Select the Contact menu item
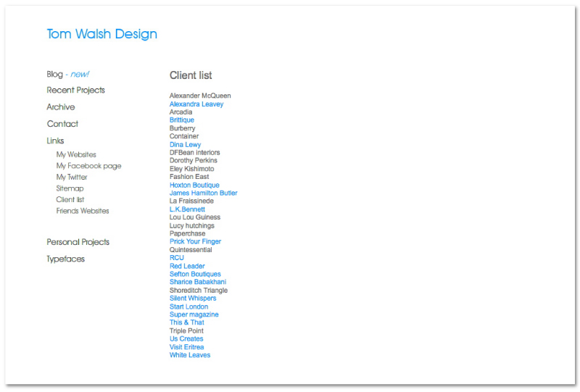The image size is (580, 392). point(62,124)
